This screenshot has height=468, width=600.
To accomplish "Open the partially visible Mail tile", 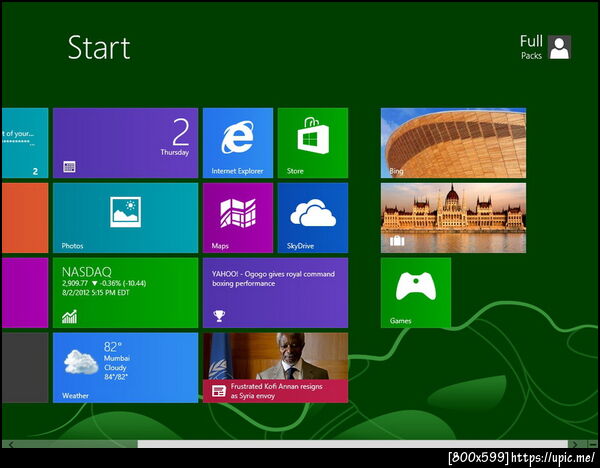I will [x=25, y=143].
